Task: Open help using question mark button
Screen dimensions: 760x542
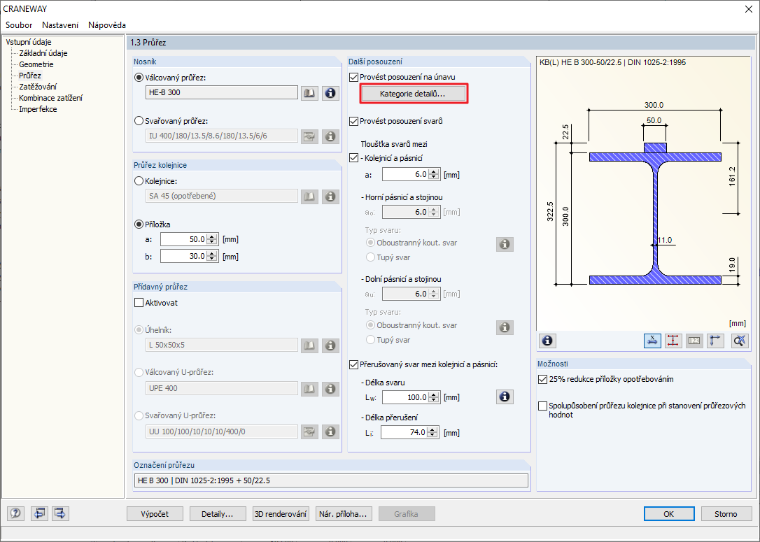Action: 16,513
